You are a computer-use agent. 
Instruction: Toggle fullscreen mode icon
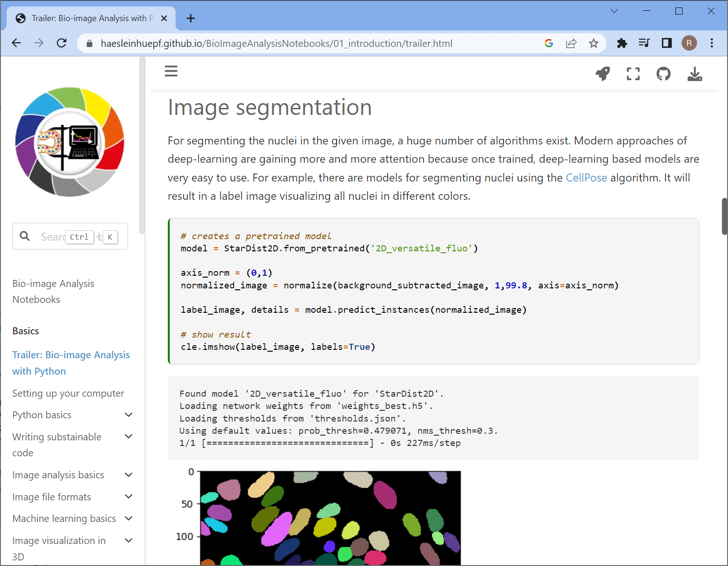[633, 74]
